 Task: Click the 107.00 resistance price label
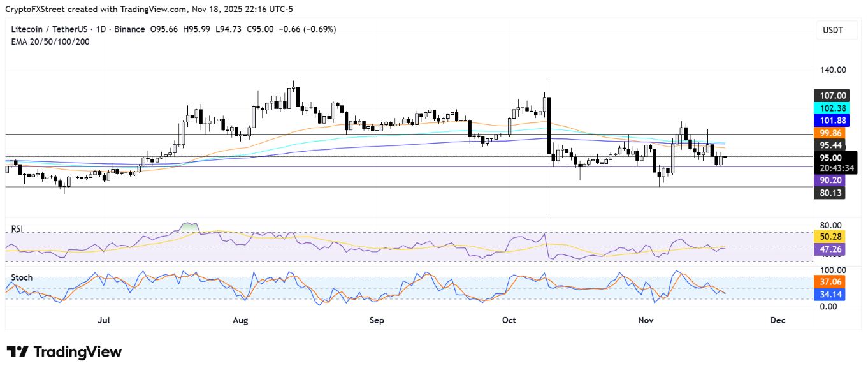coord(830,95)
